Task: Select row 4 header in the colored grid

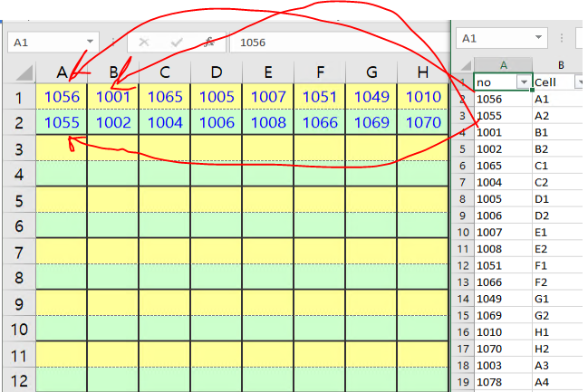Action: [x=19, y=174]
